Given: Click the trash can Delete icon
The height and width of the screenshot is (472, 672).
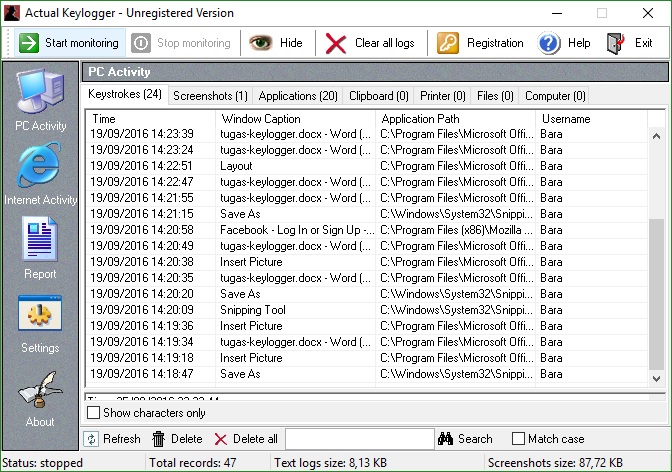Looking at the screenshot, I should (159, 439).
